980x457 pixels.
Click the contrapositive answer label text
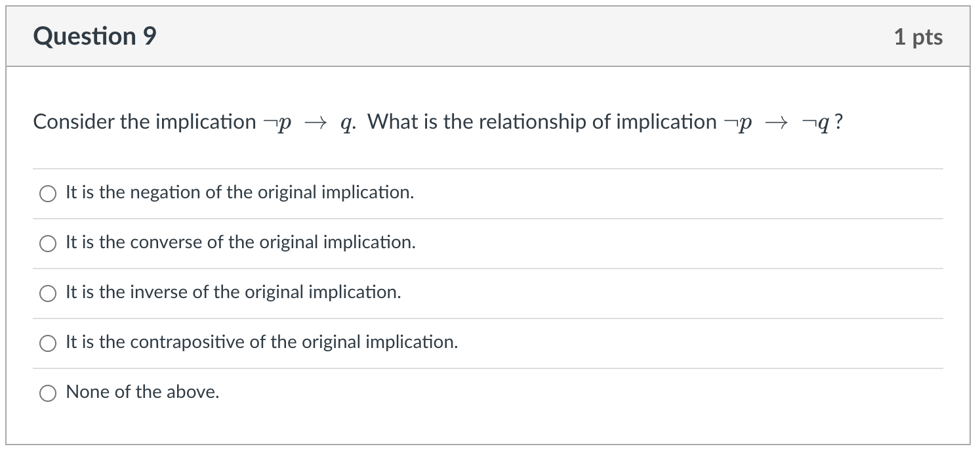[x=262, y=342]
